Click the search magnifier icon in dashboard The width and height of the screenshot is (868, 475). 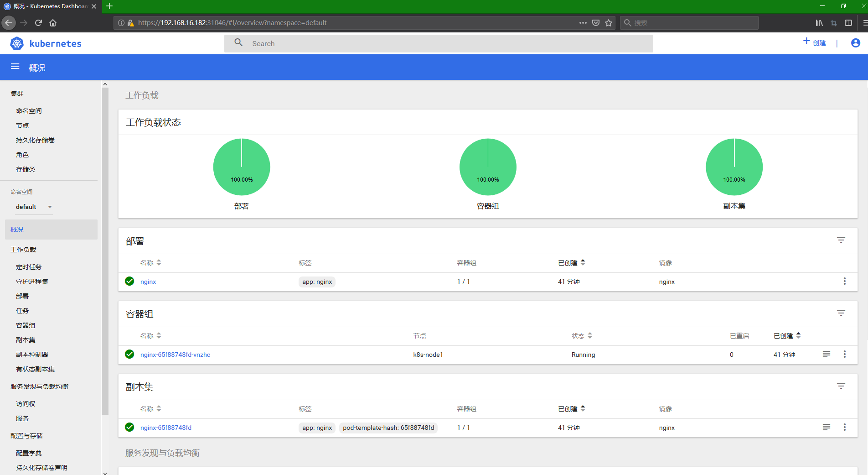(238, 43)
